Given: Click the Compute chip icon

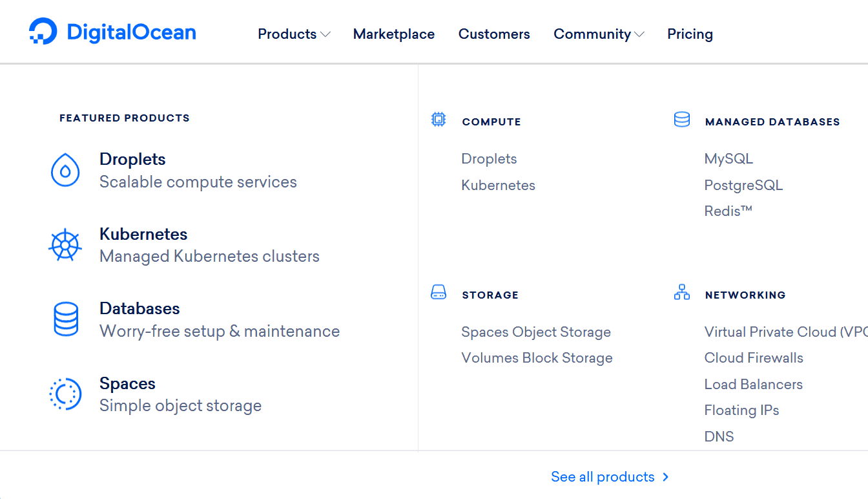Looking at the screenshot, I should point(439,120).
